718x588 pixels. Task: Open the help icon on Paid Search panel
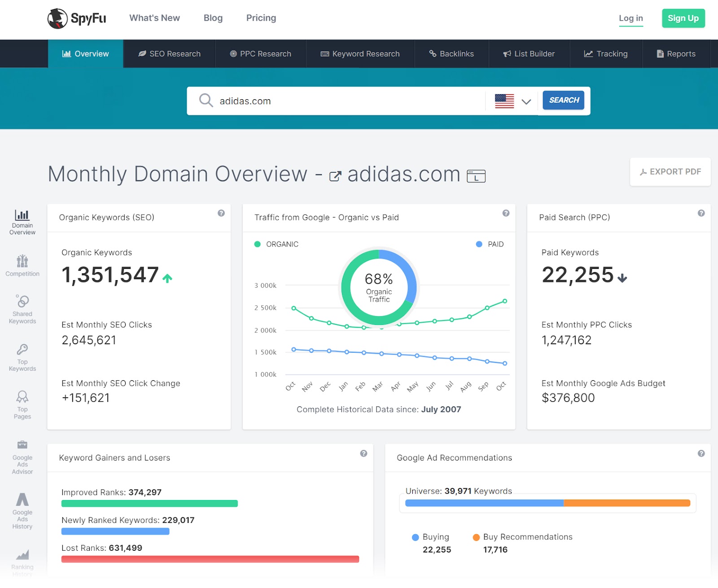[700, 213]
